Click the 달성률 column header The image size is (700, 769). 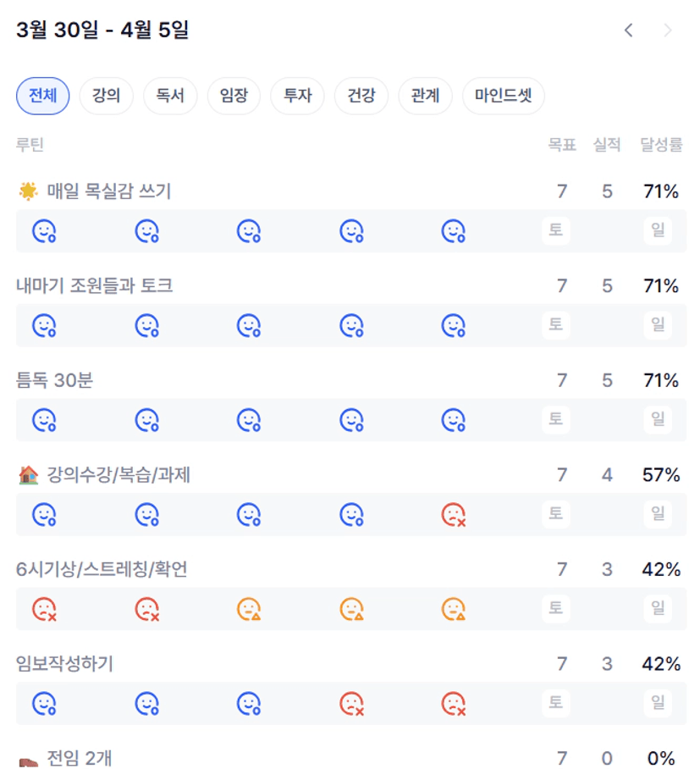pyautogui.click(x=661, y=145)
